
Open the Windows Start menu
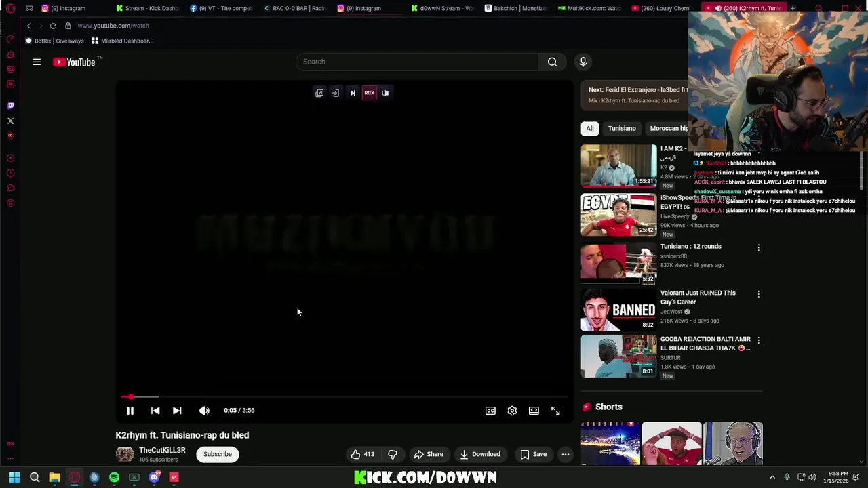point(14,477)
